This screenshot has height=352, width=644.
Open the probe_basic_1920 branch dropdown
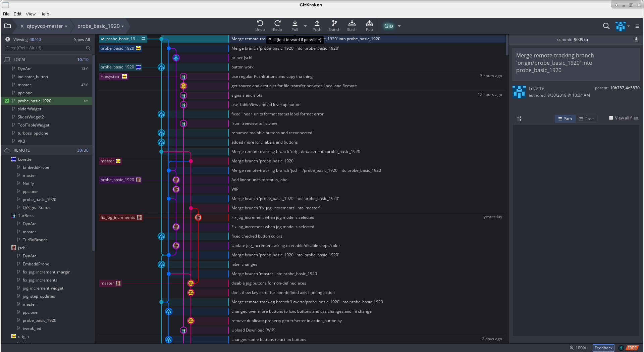click(x=122, y=26)
